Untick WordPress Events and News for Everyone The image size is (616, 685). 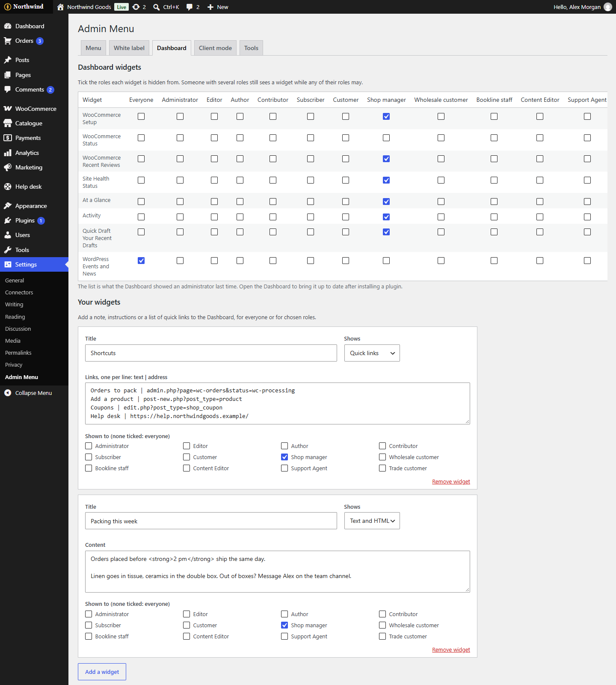tap(141, 261)
